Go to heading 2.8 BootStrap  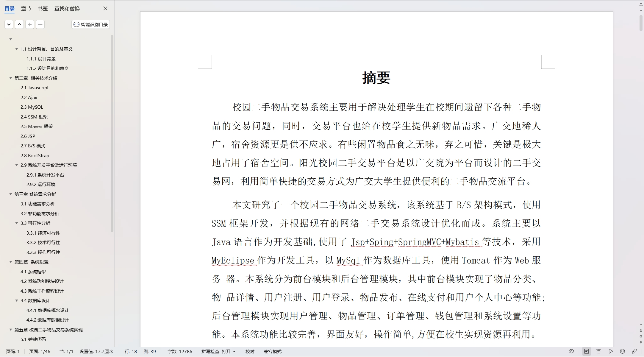[35, 155]
